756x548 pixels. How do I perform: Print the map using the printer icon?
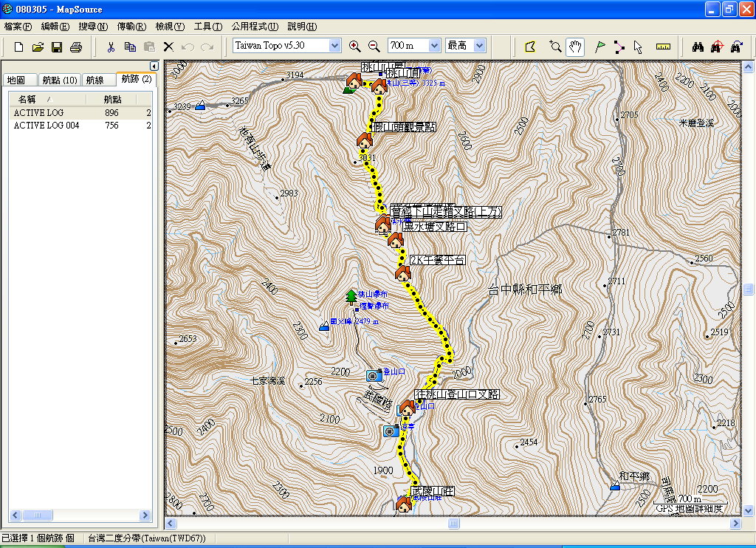(x=76, y=47)
